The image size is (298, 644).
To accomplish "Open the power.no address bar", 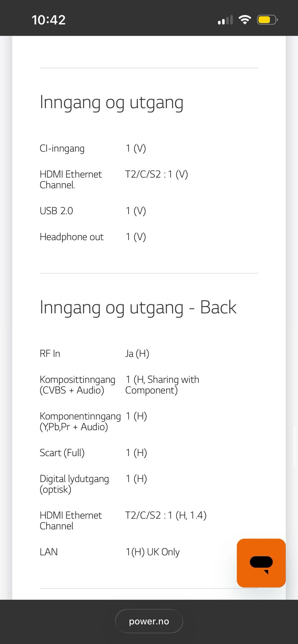I will tap(149, 621).
